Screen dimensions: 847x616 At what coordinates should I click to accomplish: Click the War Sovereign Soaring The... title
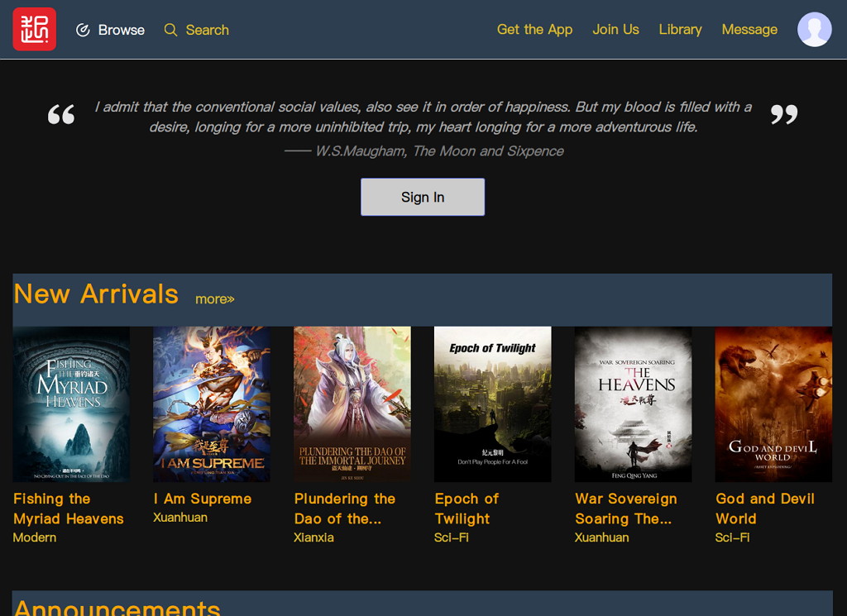(626, 509)
